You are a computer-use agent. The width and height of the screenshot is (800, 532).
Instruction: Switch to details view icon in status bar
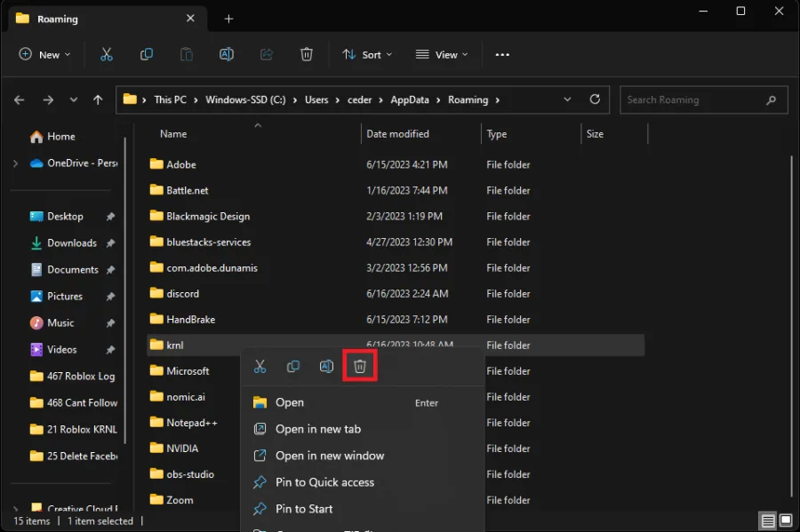click(768, 520)
